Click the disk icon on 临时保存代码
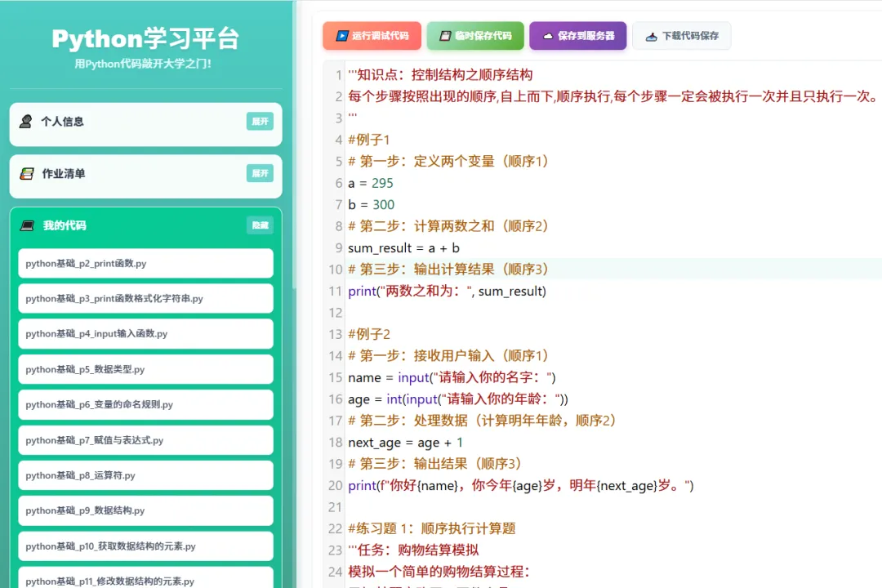Image resolution: width=882 pixels, height=588 pixels. coord(445,36)
